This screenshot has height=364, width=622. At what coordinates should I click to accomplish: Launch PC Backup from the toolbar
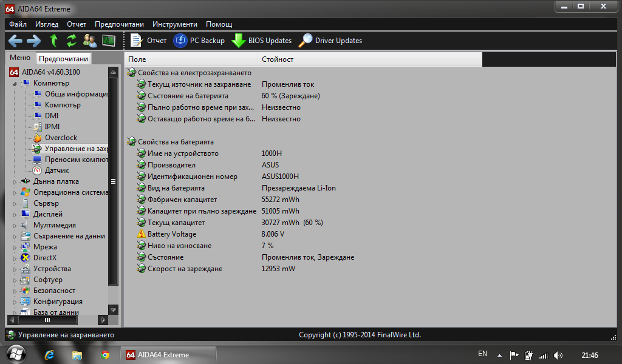click(199, 41)
